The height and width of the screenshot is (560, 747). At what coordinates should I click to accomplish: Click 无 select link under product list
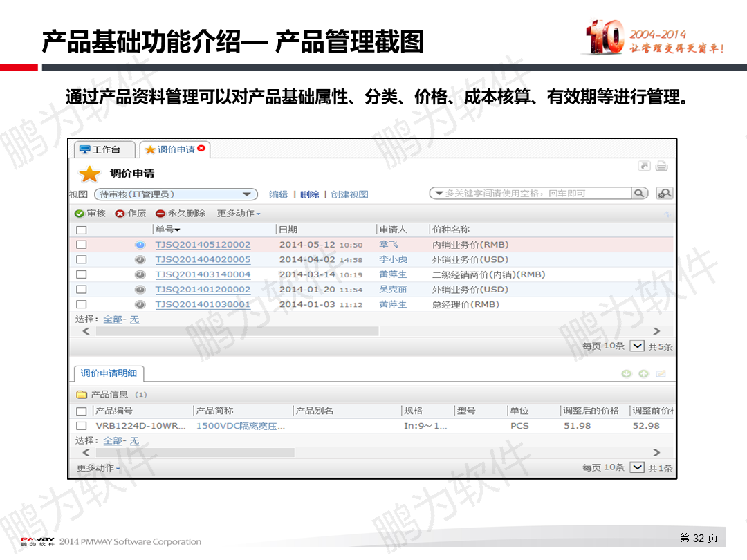tap(134, 441)
